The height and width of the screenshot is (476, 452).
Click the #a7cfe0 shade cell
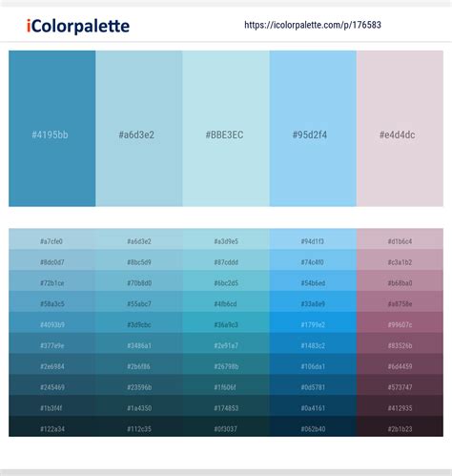point(52,238)
